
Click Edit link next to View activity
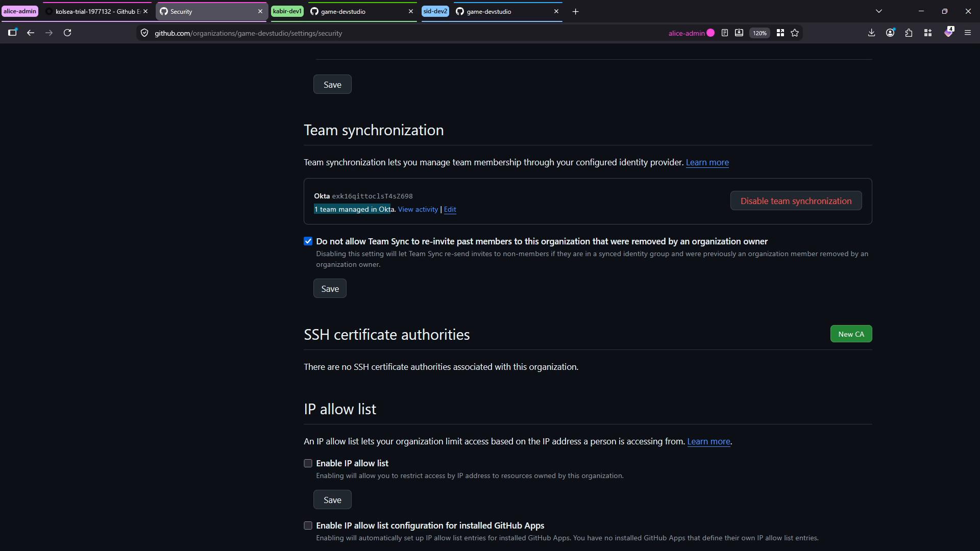[x=450, y=210]
